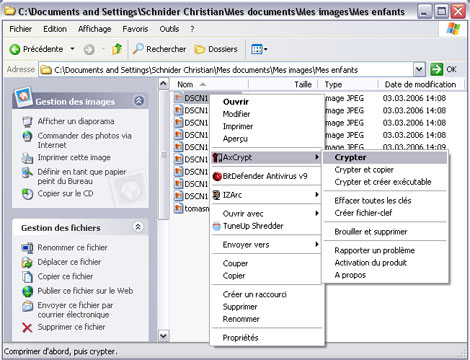Click the red X Supprimer ce fichier icon
470x360 pixels.
tap(27, 327)
